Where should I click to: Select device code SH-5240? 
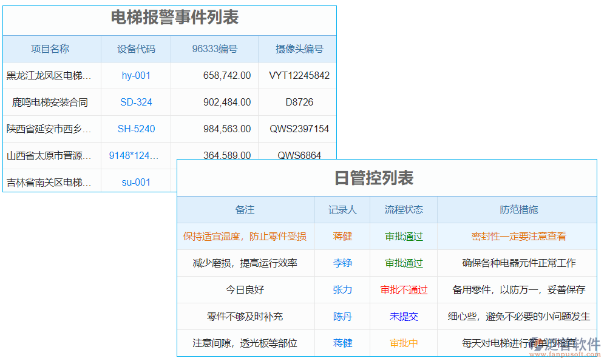[x=135, y=129]
